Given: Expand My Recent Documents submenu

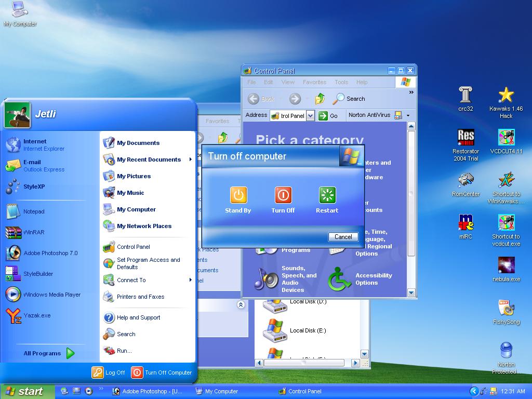Looking at the screenshot, I should (x=148, y=159).
